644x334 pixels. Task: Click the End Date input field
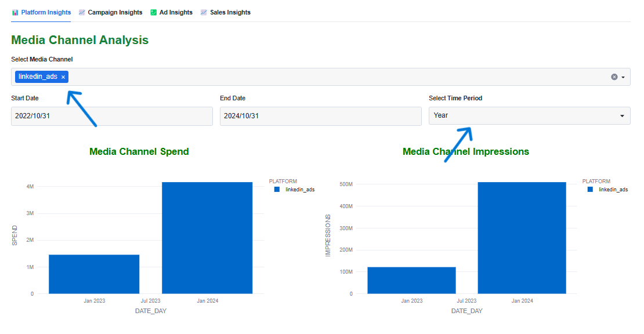coord(320,116)
